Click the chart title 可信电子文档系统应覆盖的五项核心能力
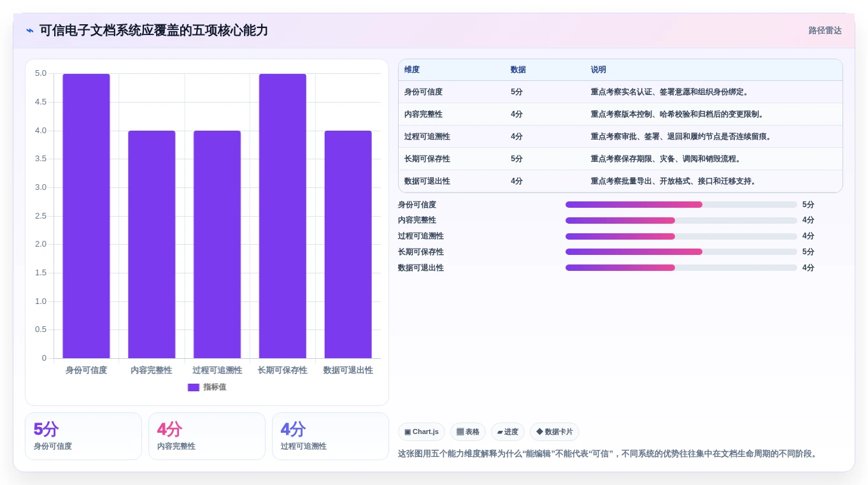 153,31
